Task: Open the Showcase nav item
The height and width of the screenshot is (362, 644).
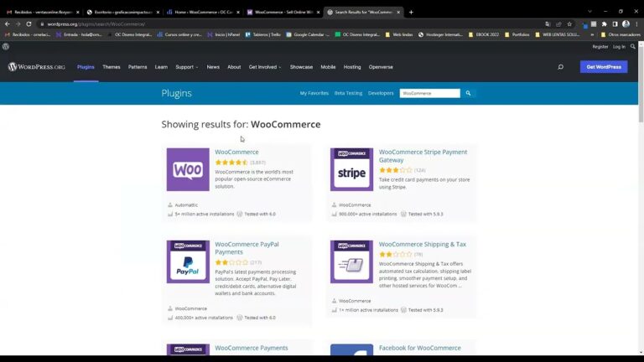Action: point(302,67)
